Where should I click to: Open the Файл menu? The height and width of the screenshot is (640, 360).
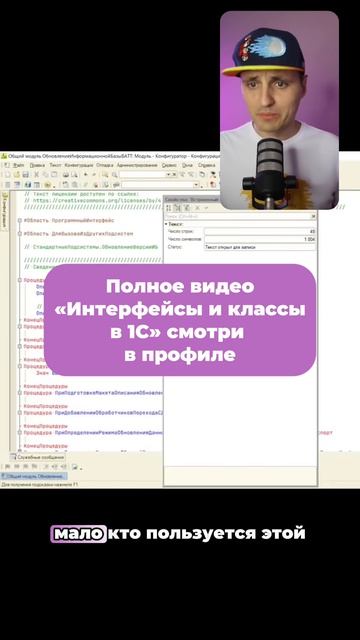pos(18,165)
